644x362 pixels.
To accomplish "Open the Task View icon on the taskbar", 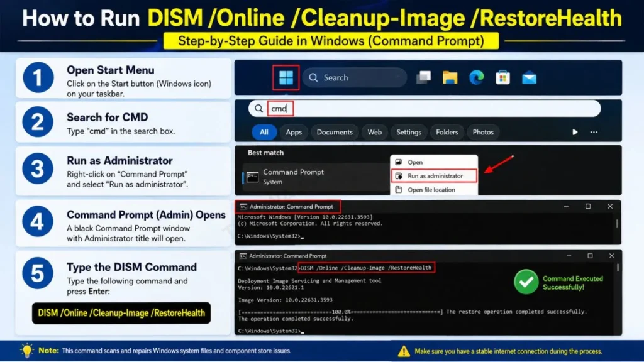I will [x=423, y=77].
